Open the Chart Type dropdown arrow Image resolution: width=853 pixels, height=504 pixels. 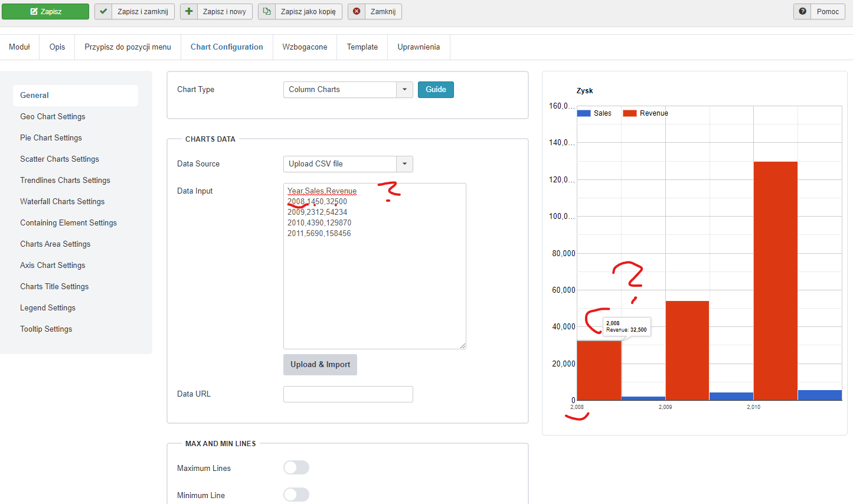point(404,90)
